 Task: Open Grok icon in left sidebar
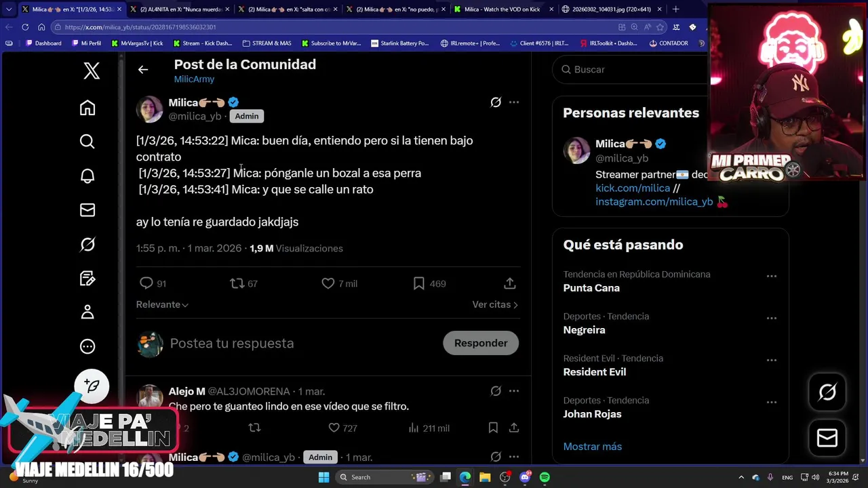87,244
